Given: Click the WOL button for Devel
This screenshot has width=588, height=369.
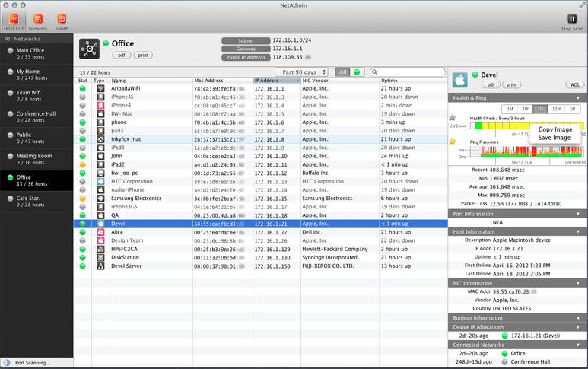Looking at the screenshot, I should [574, 84].
